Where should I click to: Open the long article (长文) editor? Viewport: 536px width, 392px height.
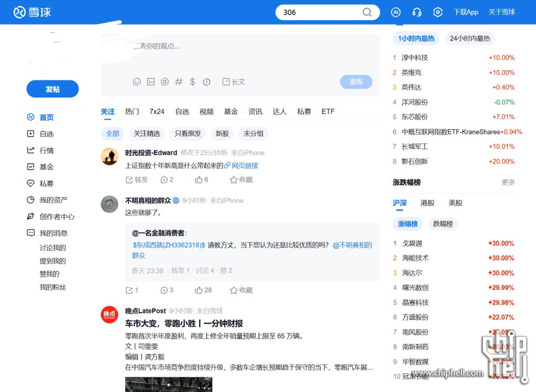[x=234, y=81]
